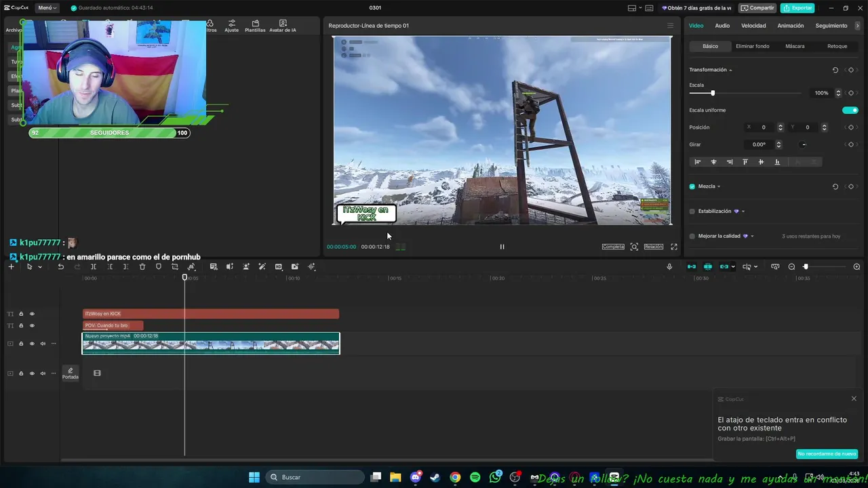Click the Portada cover edit button
The width and height of the screenshot is (868, 488).
(71, 373)
